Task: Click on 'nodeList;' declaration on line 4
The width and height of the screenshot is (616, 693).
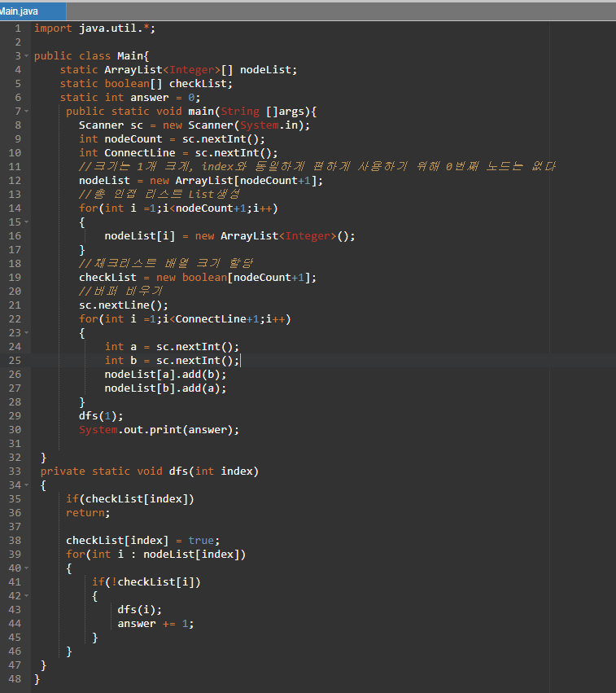Action: click(269, 70)
